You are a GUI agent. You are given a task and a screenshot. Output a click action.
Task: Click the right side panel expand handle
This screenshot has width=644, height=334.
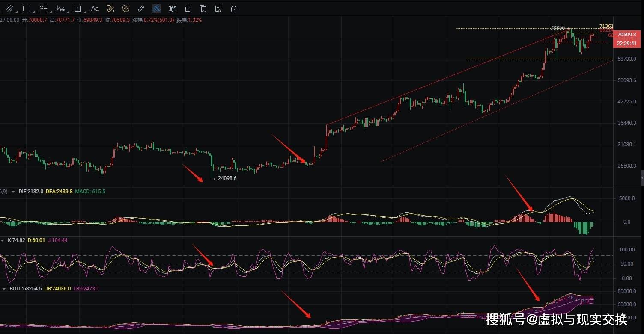pos(642,177)
